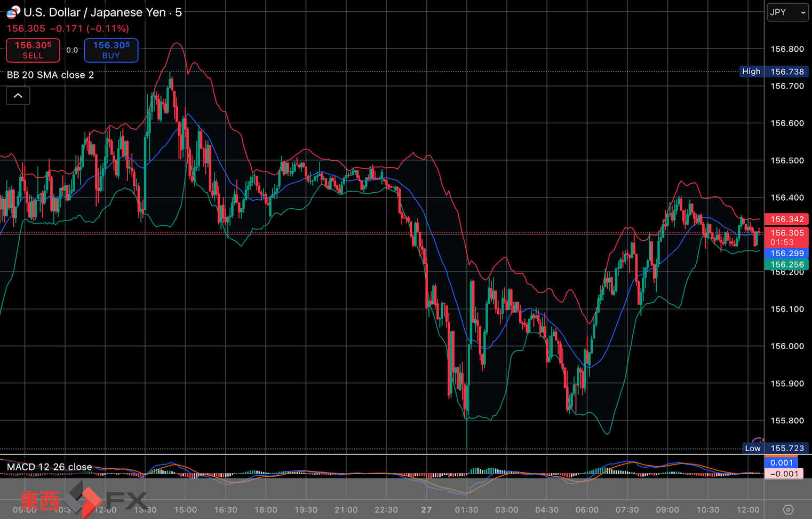Click the date marker 27 on time axis
This screenshot has height=519, width=812.
point(426,509)
